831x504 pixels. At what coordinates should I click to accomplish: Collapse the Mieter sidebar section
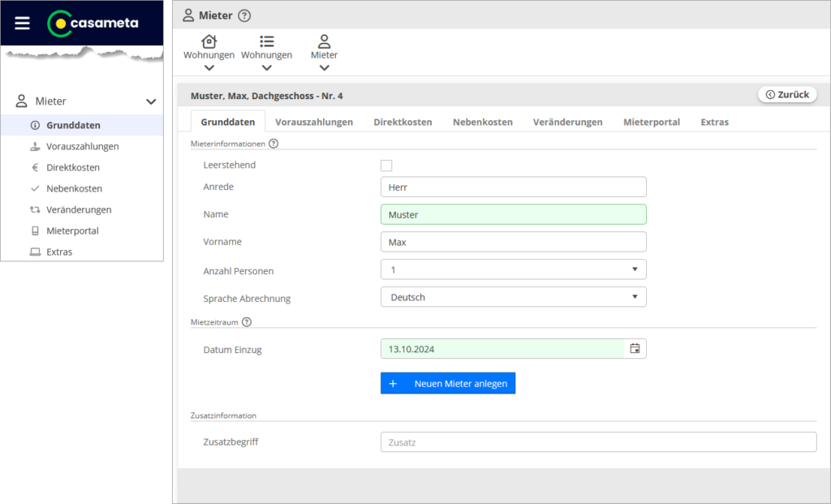point(150,101)
